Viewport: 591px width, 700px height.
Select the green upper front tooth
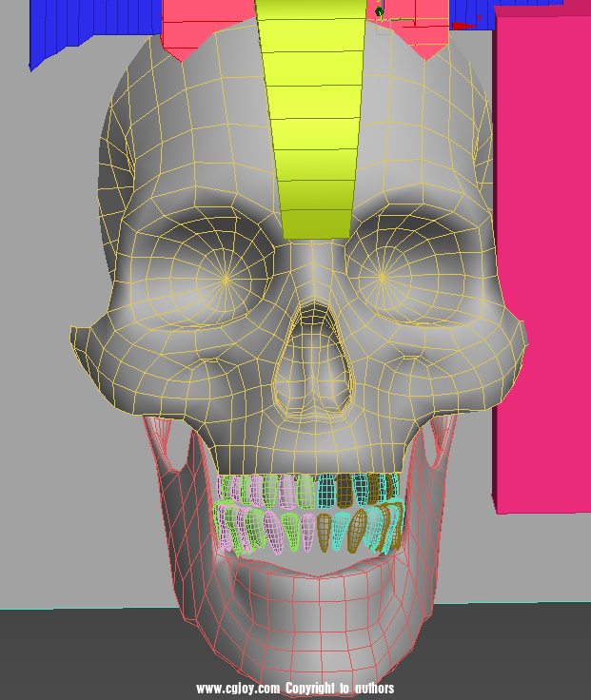click(305, 491)
